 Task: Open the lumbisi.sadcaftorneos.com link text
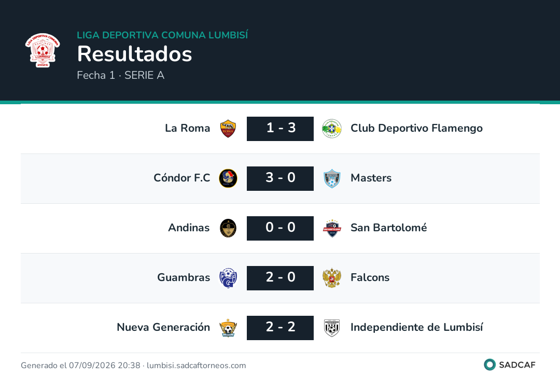[196, 366]
